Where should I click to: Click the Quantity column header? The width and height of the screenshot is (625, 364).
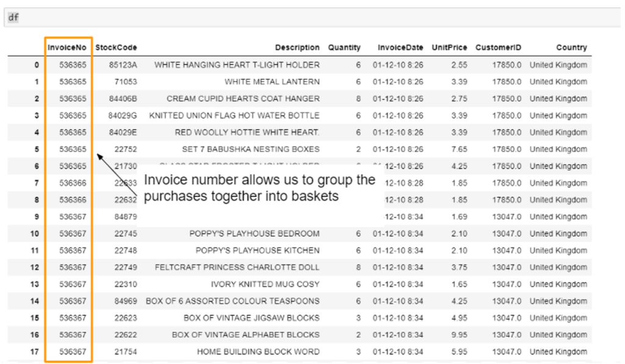[344, 48]
